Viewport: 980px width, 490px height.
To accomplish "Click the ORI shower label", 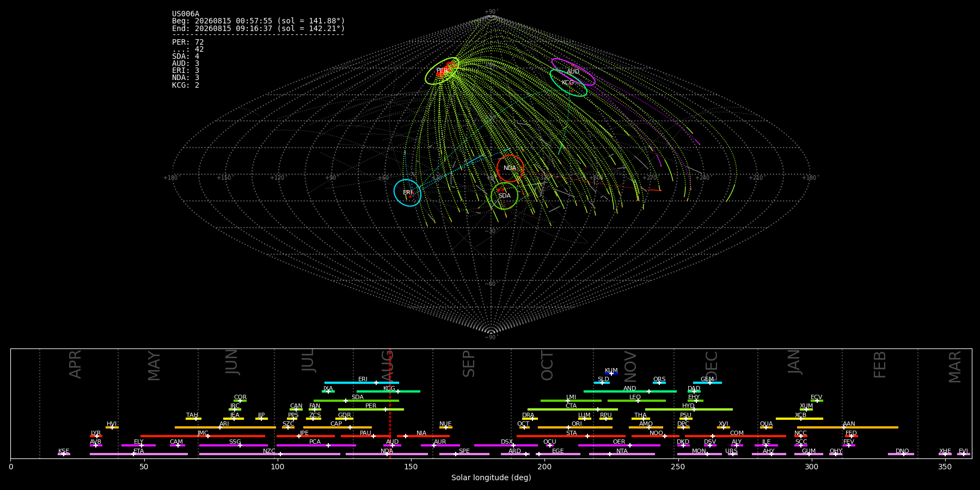I will [577, 424].
